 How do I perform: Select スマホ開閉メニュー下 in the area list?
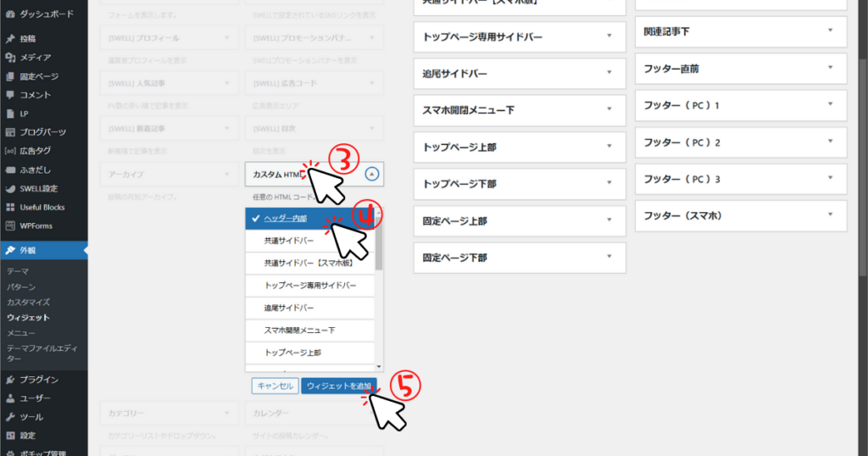tap(310, 331)
